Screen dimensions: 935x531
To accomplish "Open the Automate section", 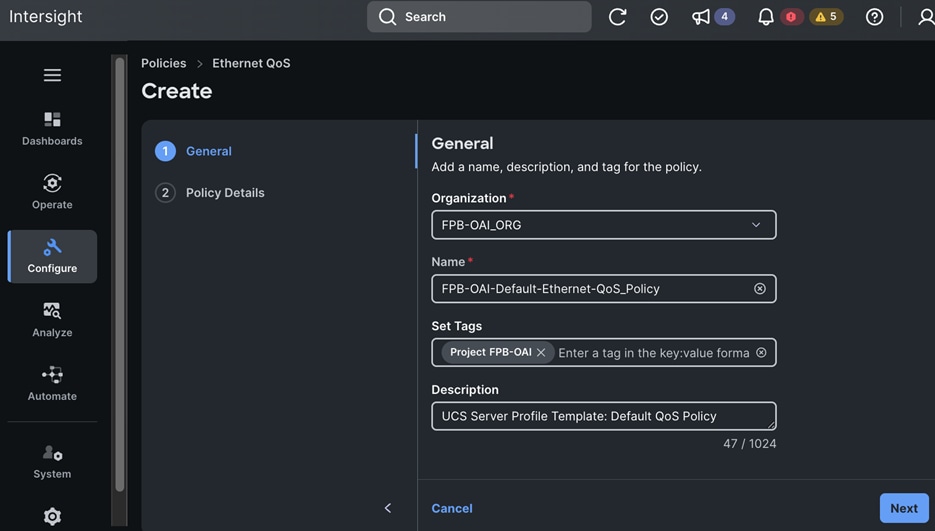I will point(52,384).
